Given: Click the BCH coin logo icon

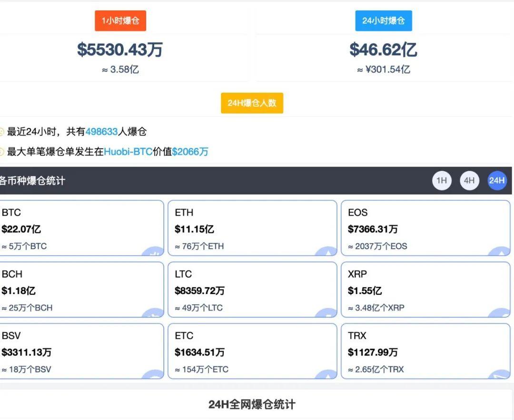Looking at the screenshot, I should coord(152,314).
